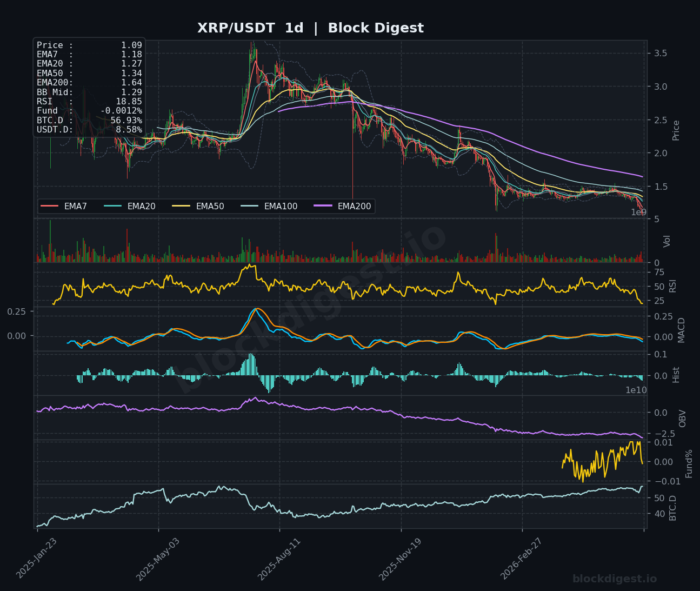Image resolution: width=700 pixels, height=591 pixels.
Task: Click the BTC.D axis label on the right
Action: click(673, 508)
